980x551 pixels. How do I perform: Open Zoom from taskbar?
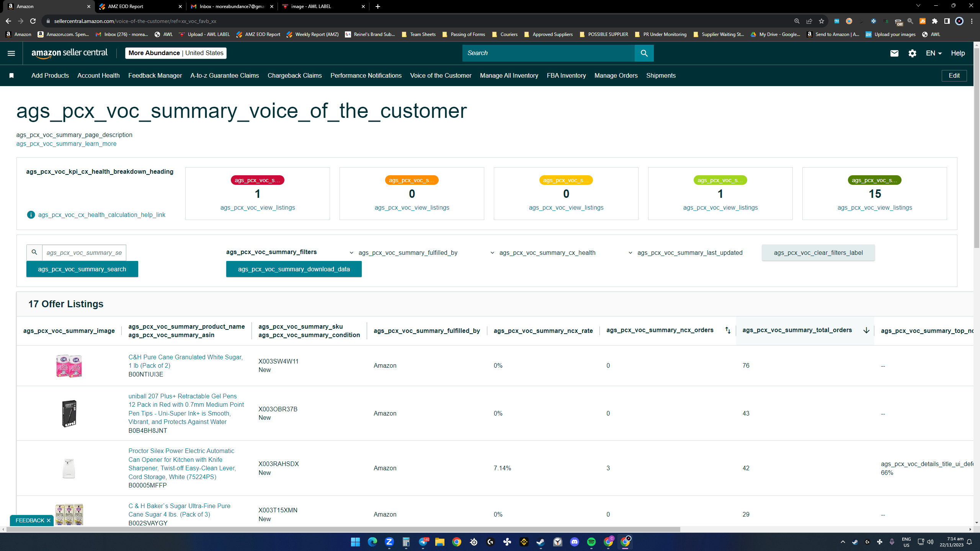click(x=389, y=542)
